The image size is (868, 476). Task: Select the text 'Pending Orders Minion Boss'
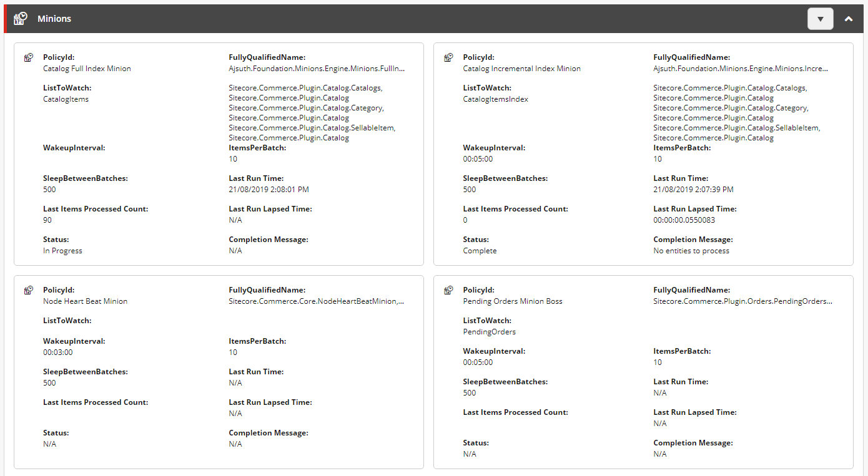point(513,301)
